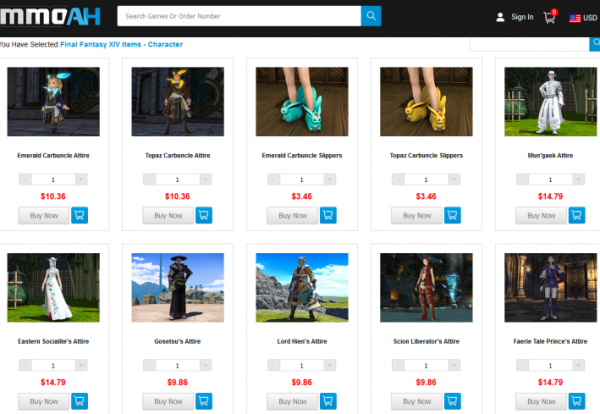Viewport: 600px width, 414px height.
Task: Buy Now Emerald Carbuncle Slippers
Action: click(x=293, y=215)
